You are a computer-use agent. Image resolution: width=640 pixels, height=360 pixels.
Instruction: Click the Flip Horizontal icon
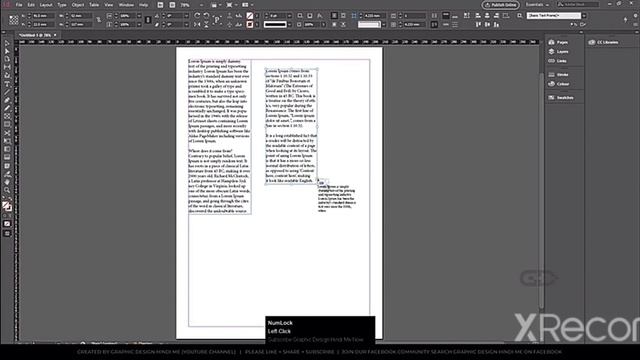(x=197, y=24)
